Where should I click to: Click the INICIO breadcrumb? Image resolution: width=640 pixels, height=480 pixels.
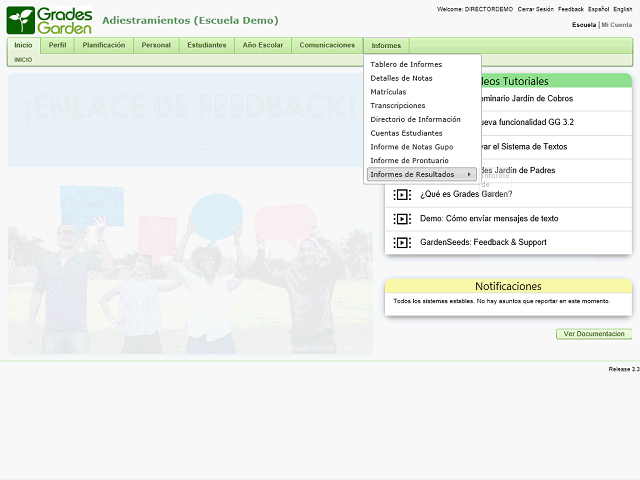pos(23,60)
